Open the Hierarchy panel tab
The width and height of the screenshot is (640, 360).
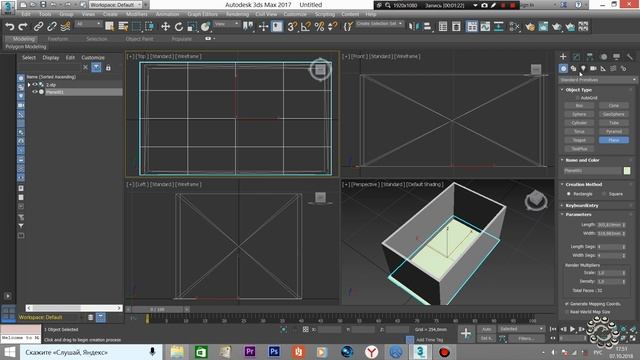tap(590, 56)
